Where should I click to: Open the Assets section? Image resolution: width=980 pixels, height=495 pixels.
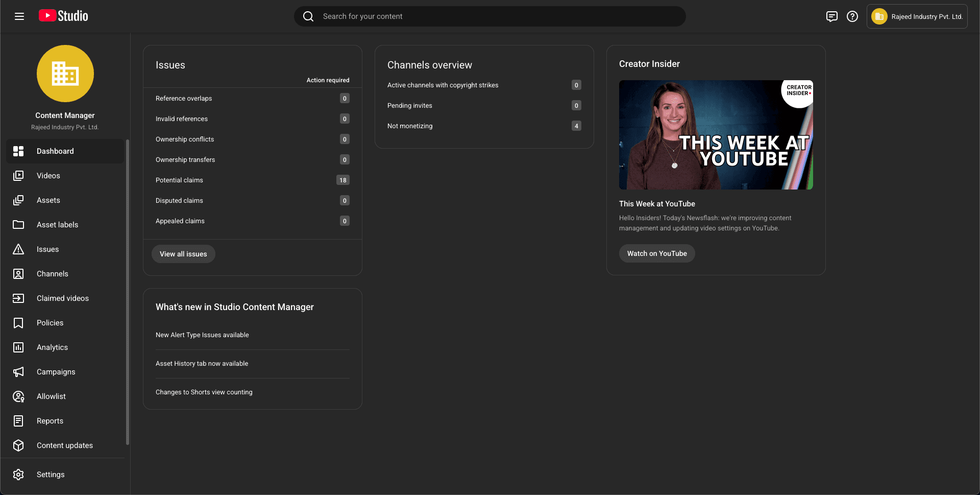tap(65, 200)
